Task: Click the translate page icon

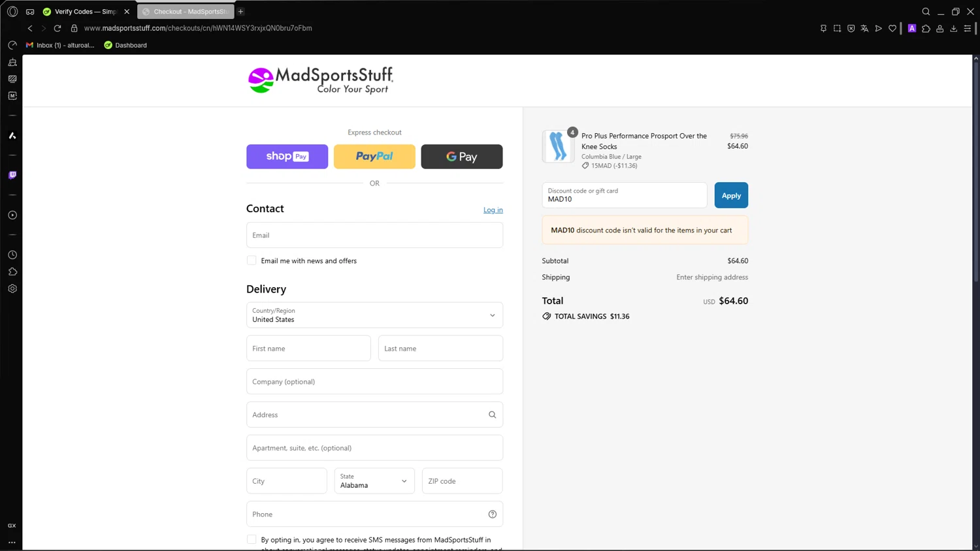Action: coord(864,28)
